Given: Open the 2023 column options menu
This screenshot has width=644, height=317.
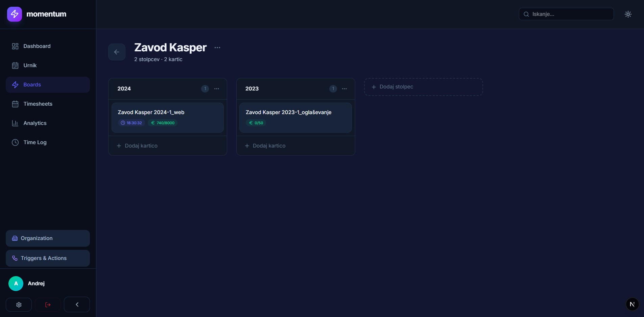Looking at the screenshot, I should (x=344, y=89).
